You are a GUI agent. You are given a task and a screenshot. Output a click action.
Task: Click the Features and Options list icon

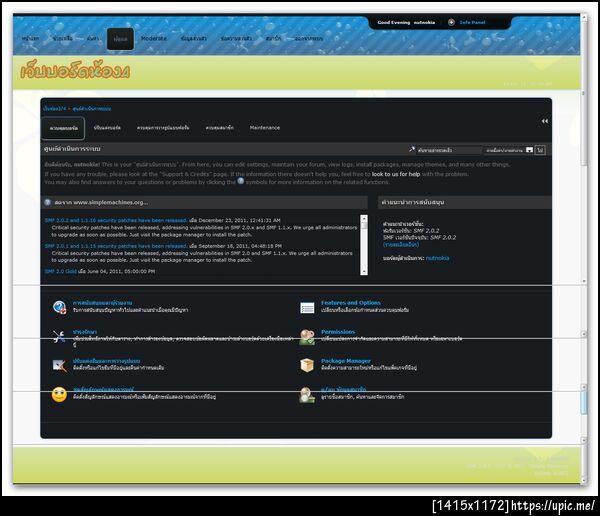pyautogui.click(x=307, y=307)
